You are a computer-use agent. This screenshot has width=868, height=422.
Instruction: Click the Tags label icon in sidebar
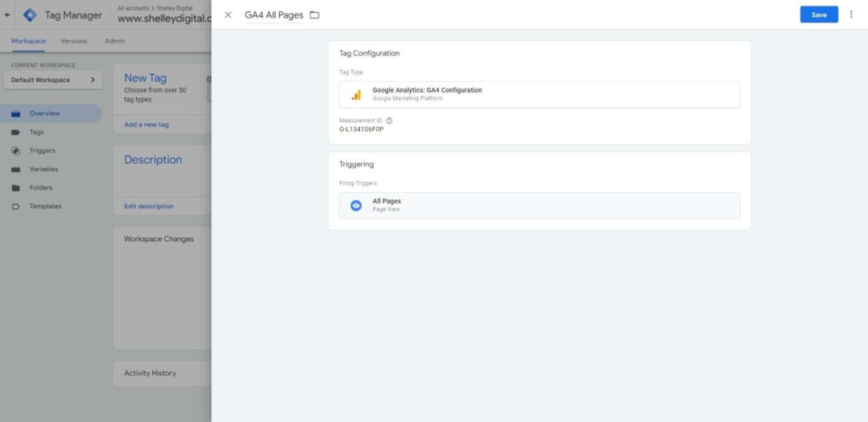(16, 133)
